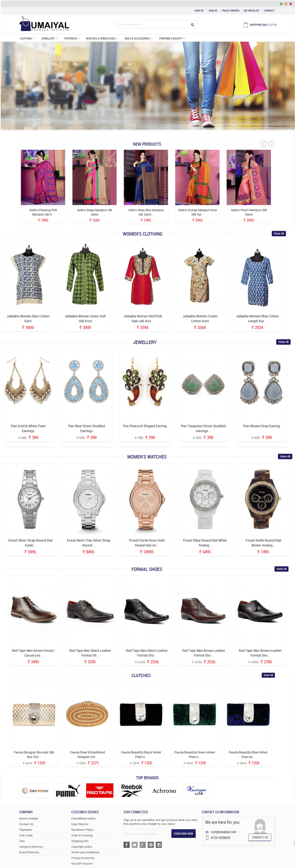Image resolution: width=295 pixels, height=868 pixels.
Task: Click Subscribe Now button
Action: coord(183,833)
